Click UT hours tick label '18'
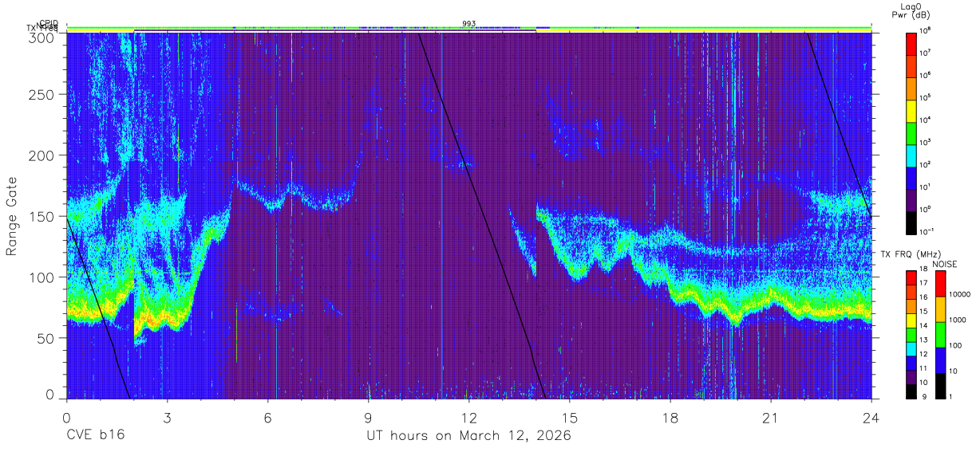This screenshot has height=452, width=980. click(670, 418)
